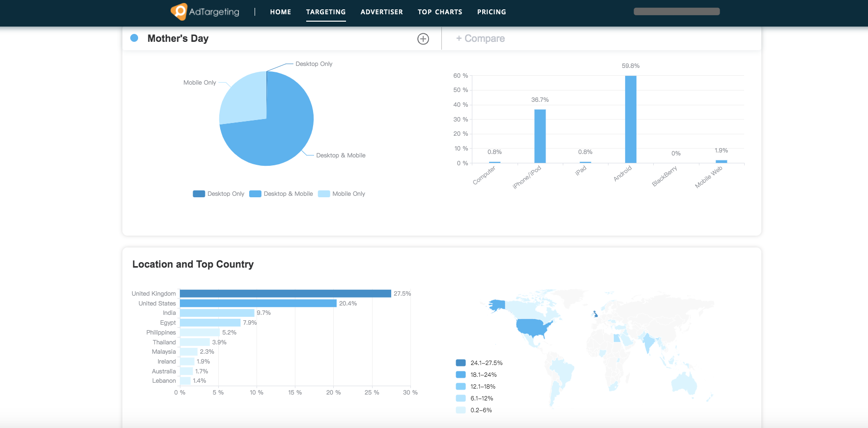Click the United Kingdom bar
868x428 pixels.
286,294
